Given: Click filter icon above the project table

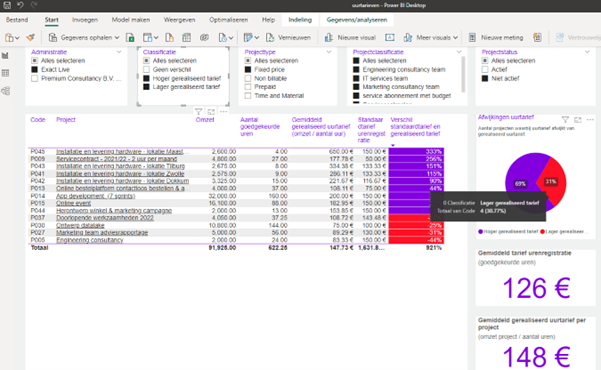Looking at the screenshot, I should tap(198, 112).
